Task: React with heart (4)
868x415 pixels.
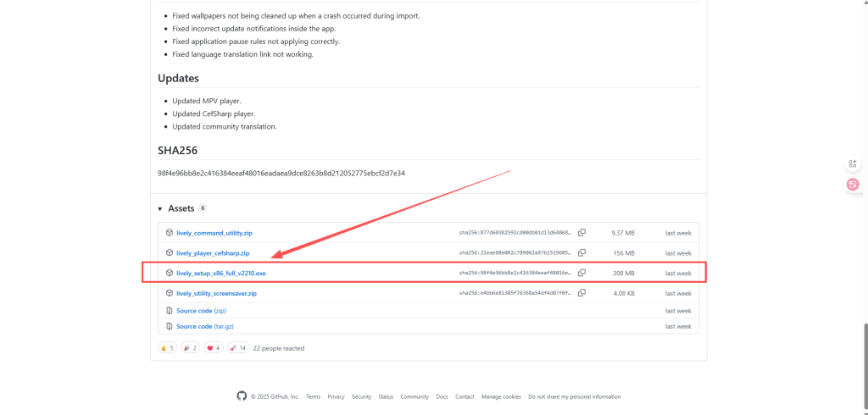Action: pyautogui.click(x=213, y=348)
